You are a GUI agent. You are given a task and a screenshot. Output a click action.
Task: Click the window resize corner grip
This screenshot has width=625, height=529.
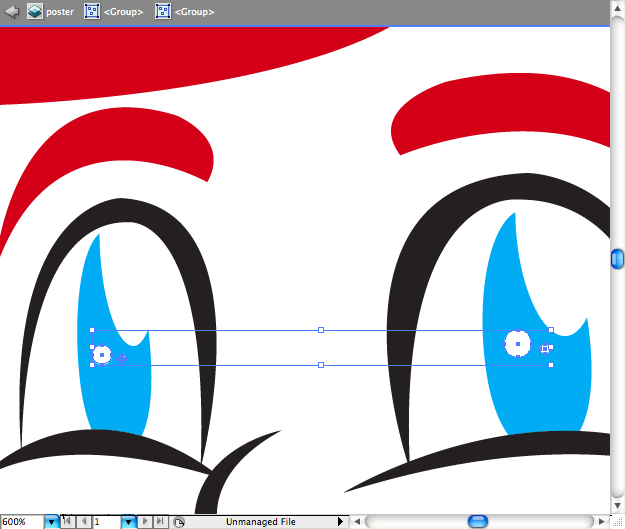coord(617,521)
